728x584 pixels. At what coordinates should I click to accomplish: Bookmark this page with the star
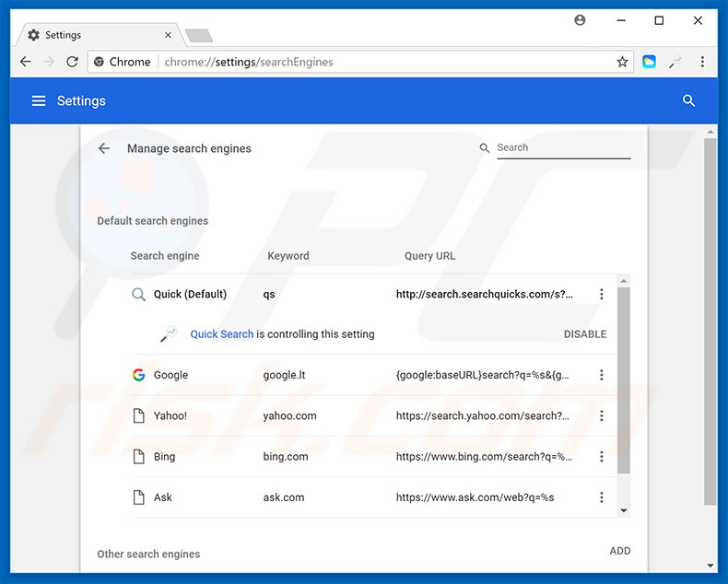(622, 62)
